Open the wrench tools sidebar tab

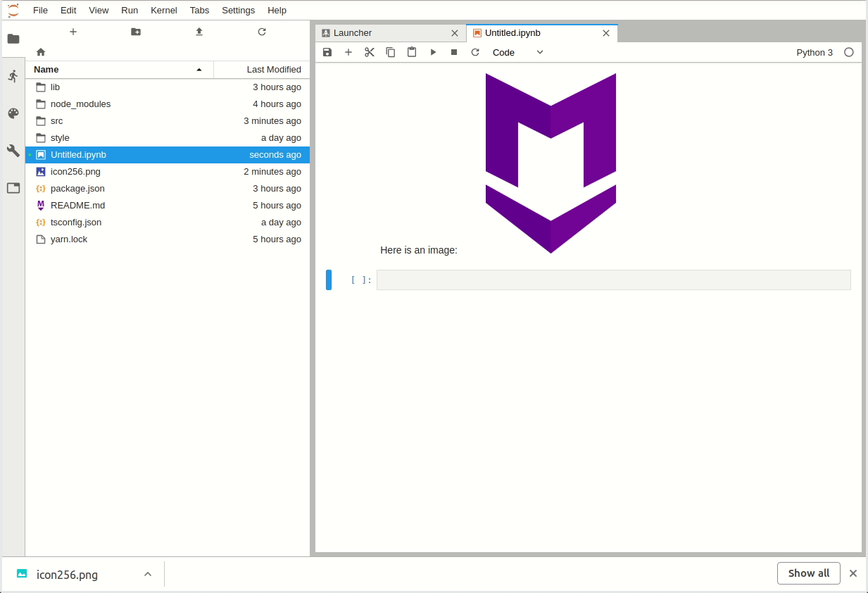pos(13,151)
